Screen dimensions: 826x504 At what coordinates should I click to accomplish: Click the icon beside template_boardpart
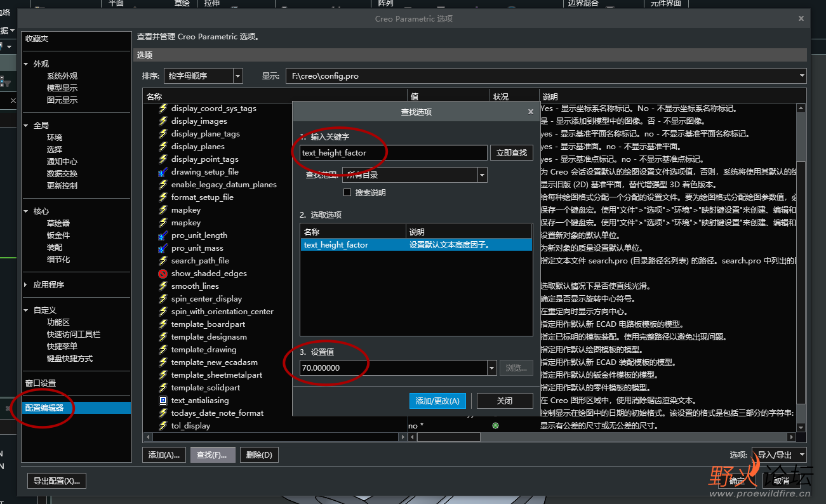(163, 324)
